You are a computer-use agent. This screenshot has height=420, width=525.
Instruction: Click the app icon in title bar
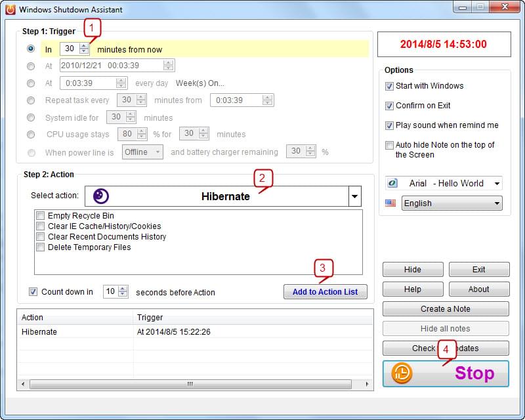[10, 10]
